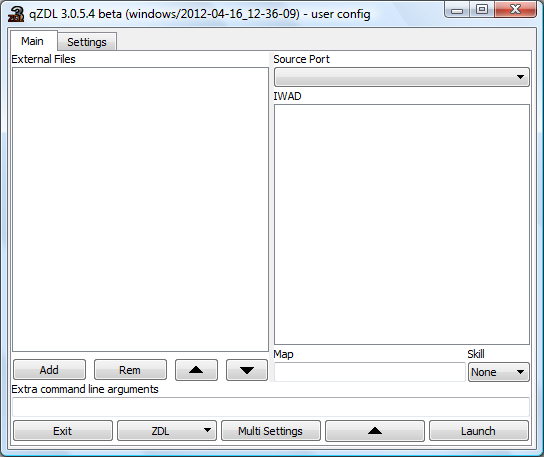The width and height of the screenshot is (544, 457).
Task: Click inside the External Files list
Action: tap(140, 209)
